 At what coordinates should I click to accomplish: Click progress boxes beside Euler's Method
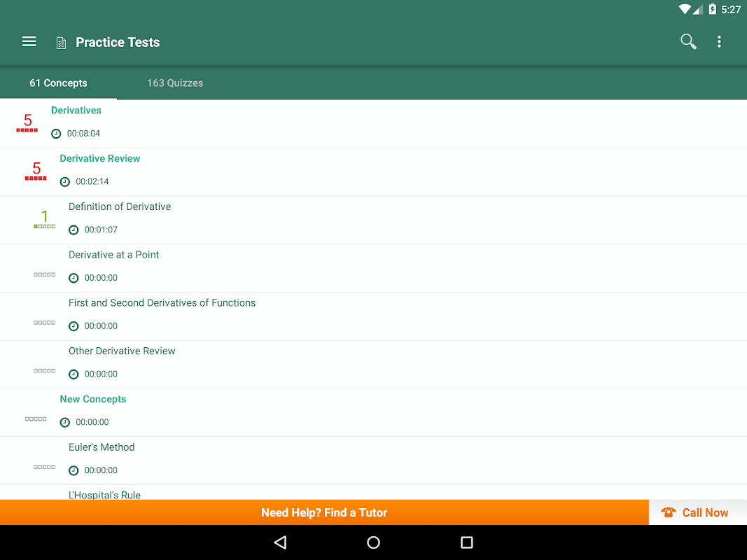click(x=44, y=467)
